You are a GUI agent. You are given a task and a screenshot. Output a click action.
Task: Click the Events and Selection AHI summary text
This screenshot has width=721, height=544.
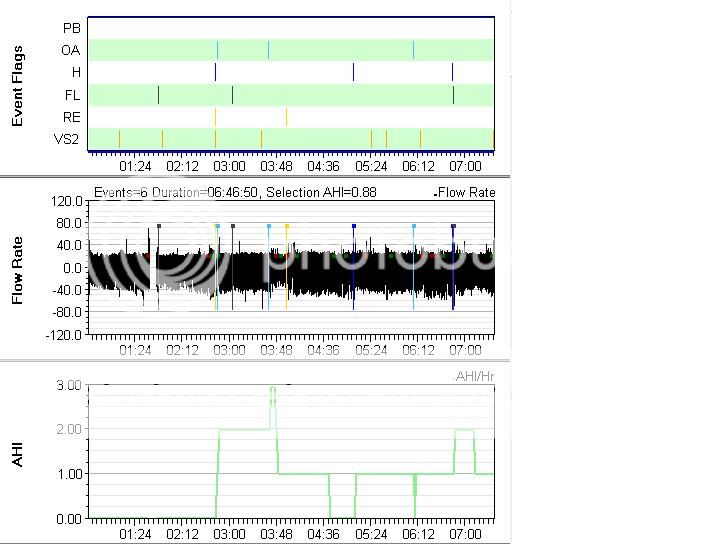[x=234, y=192]
